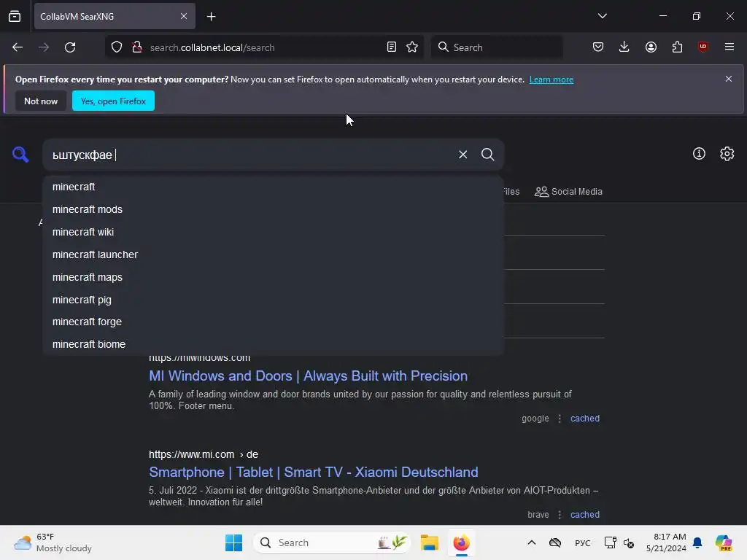Image resolution: width=747 pixels, height=560 pixels.
Task: Click the Firefox taskbar icon
Action: coord(461,542)
